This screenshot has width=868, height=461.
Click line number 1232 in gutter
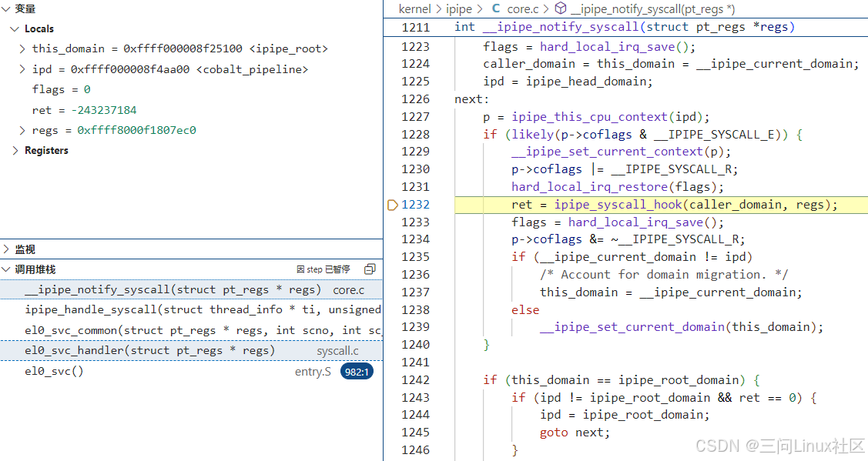pos(416,205)
